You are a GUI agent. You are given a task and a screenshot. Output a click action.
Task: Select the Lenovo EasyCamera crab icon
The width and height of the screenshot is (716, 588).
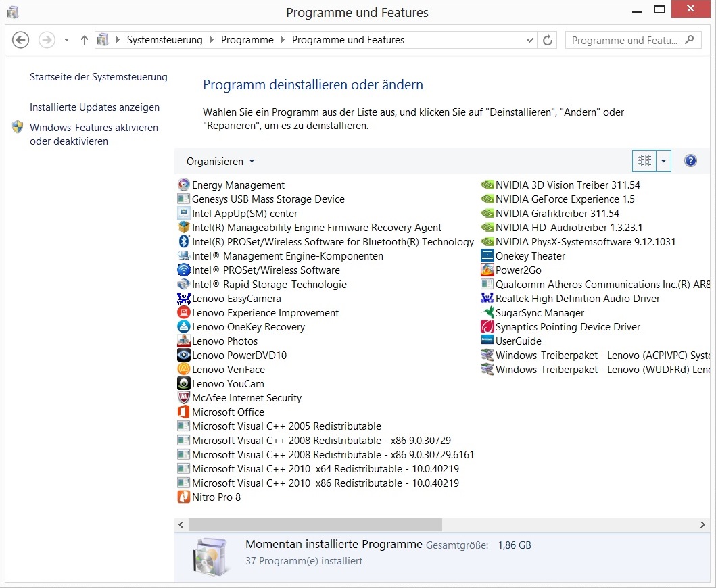pyautogui.click(x=184, y=298)
